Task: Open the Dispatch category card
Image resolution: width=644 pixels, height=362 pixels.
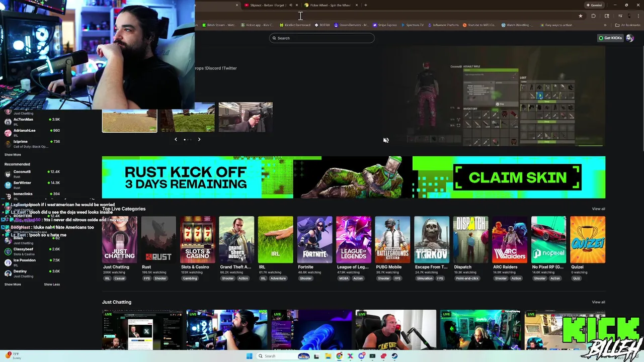Action: tap(470, 240)
